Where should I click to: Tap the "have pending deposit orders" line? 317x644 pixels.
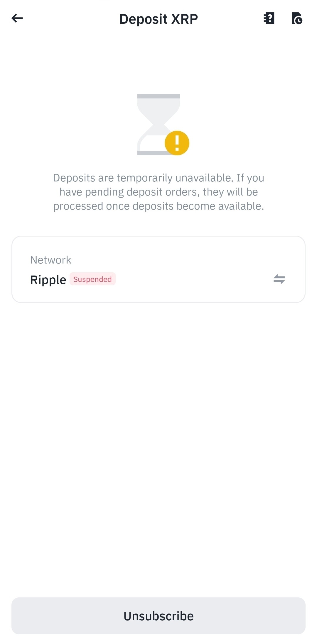(158, 192)
